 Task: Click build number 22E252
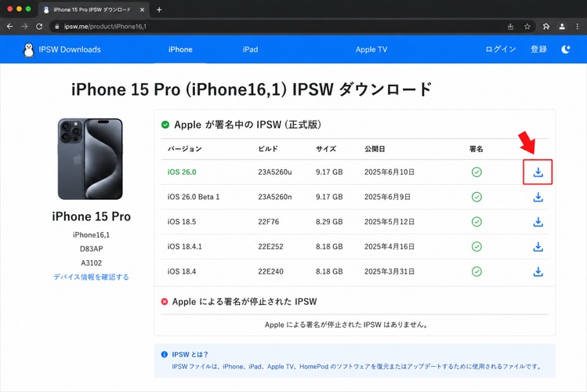tap(270, 247)
